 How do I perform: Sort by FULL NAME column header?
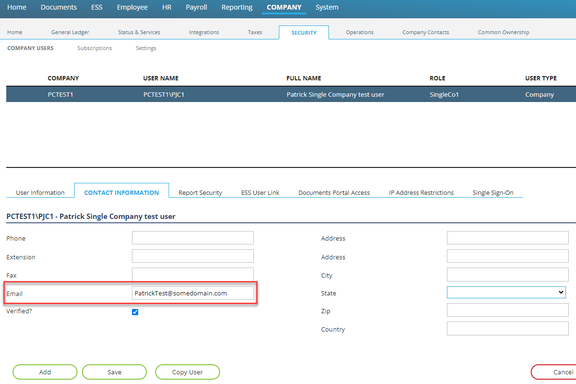click(x=304, y=78)
